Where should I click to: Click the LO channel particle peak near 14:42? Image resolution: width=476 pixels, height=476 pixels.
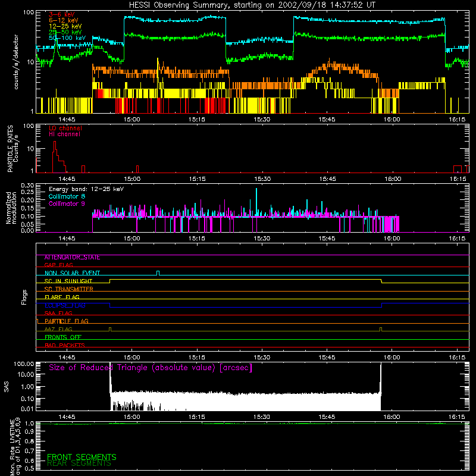pos(55,146)
